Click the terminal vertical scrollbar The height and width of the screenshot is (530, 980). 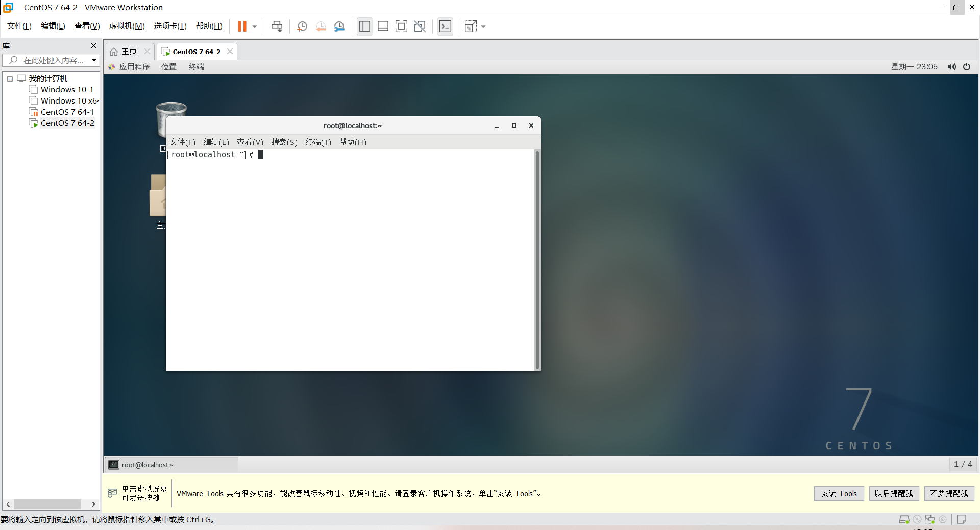point(537,260)
